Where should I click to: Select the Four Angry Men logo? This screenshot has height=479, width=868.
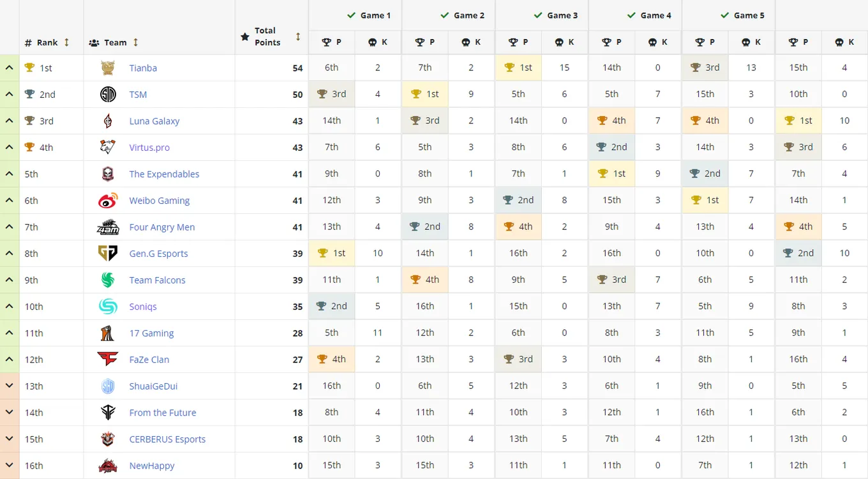pyautogui.click(x=108, y=227)
